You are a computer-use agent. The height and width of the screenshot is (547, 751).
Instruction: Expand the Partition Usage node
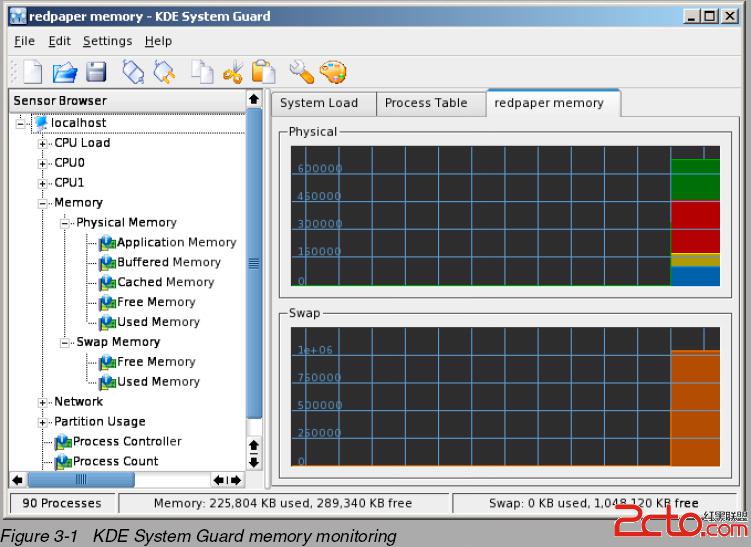pos(43,422)
